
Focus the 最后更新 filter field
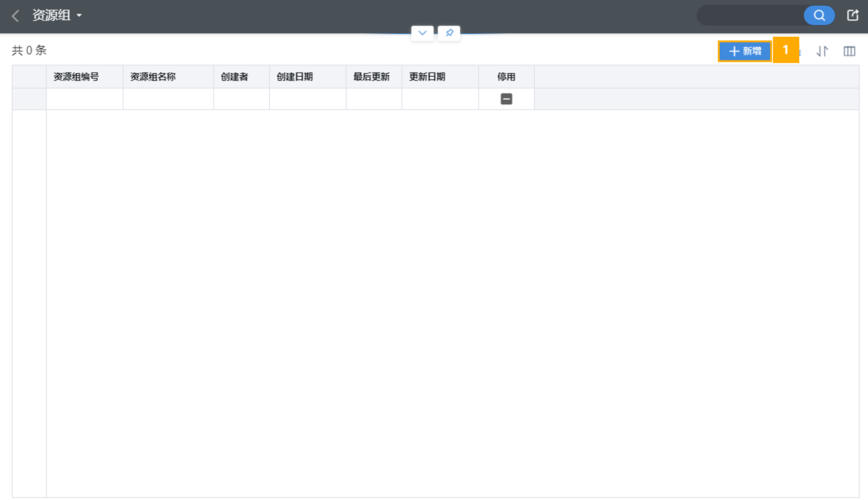pos(374,99)
